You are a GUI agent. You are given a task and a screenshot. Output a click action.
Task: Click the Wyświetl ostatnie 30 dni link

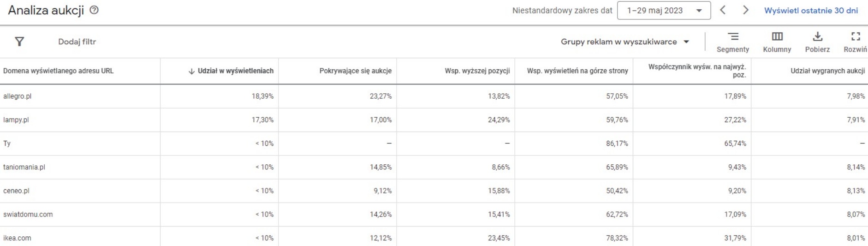click(x=811, y=11)
